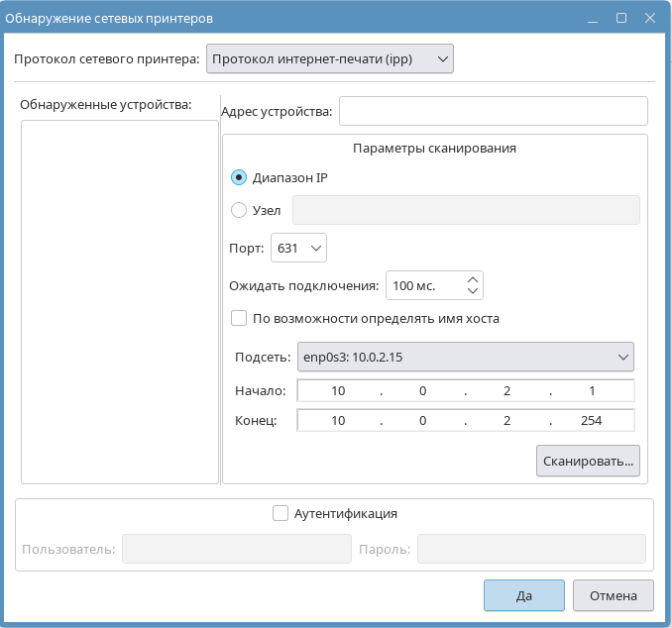Select the 'Диапазон IP' radio button

[238, 178]
